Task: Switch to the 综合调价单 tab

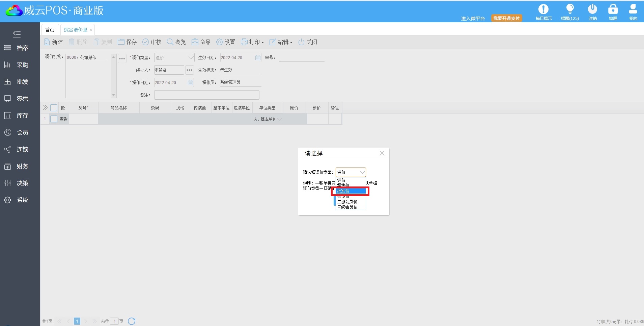Action: pyautogui.click(x=76, y=30)
